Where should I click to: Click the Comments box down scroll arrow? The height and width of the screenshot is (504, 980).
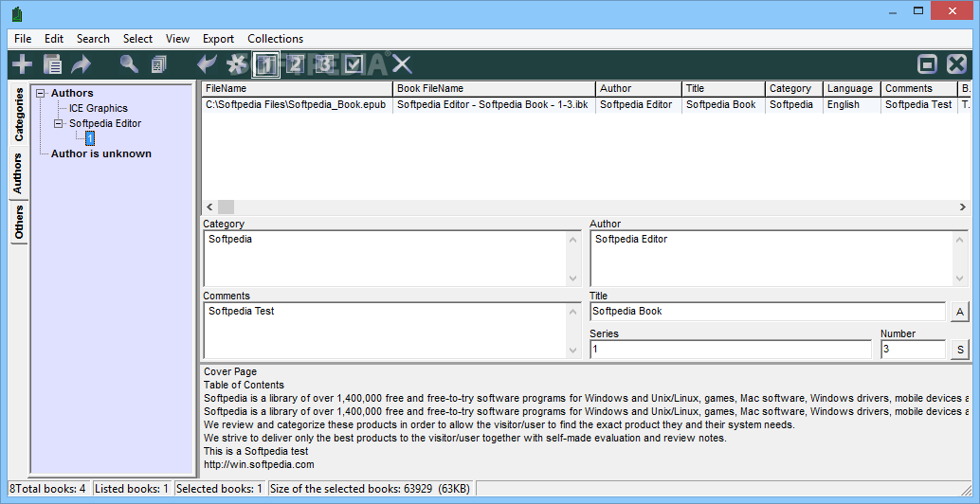[573, 351]
